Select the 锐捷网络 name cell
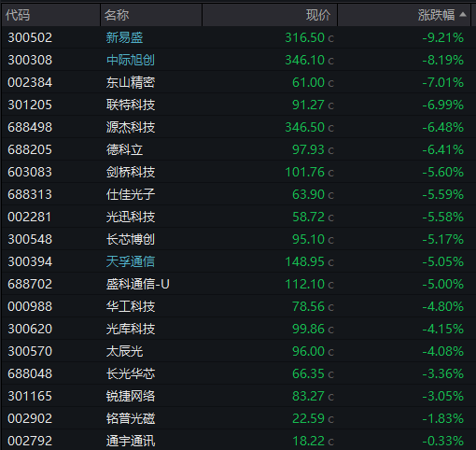 click(131, 396)
